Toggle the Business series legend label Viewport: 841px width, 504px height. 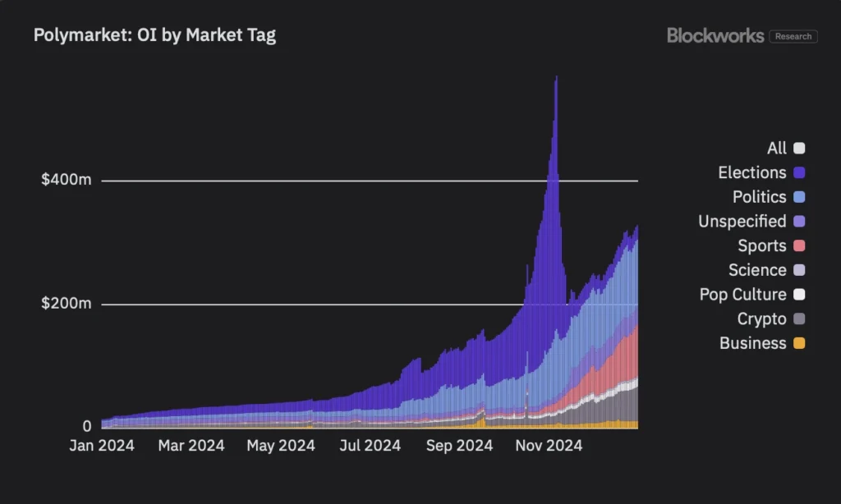pyautogui.click(x=753, y=343)
